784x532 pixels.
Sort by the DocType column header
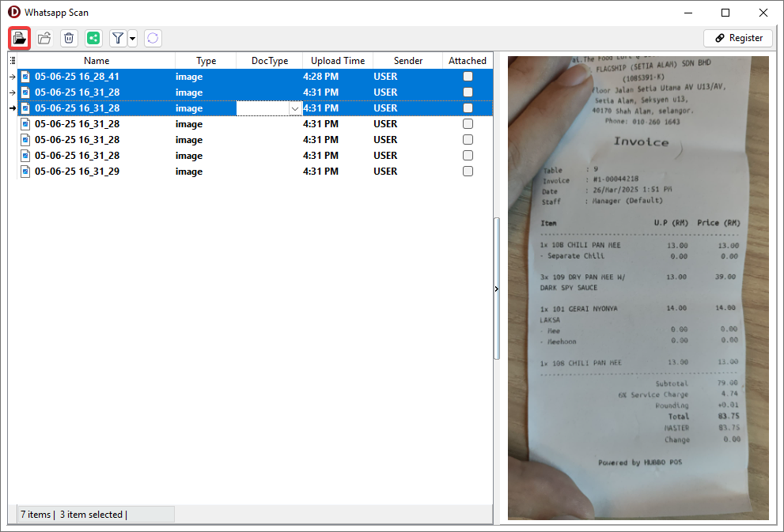270,60
